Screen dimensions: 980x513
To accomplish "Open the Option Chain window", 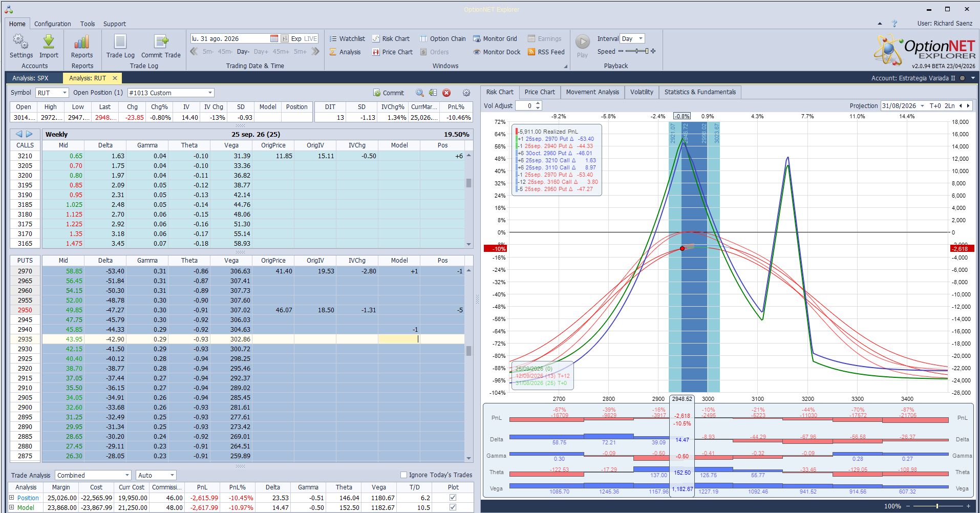I will [x=443, y=38].
